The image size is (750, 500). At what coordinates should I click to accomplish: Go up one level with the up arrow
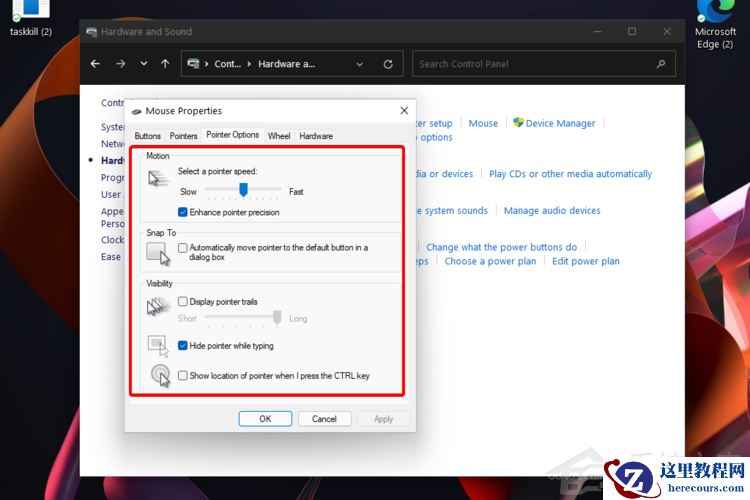(x=165, y=64)
